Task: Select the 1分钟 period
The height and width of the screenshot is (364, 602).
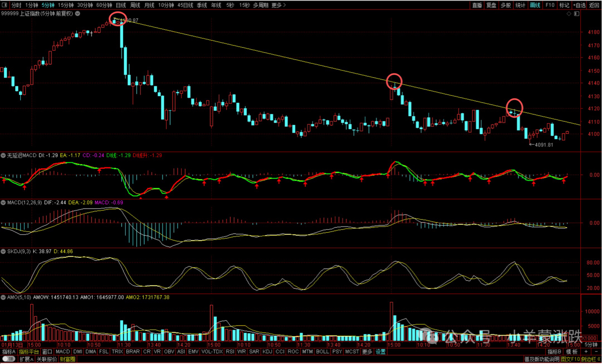Action: tap(32, 5)
